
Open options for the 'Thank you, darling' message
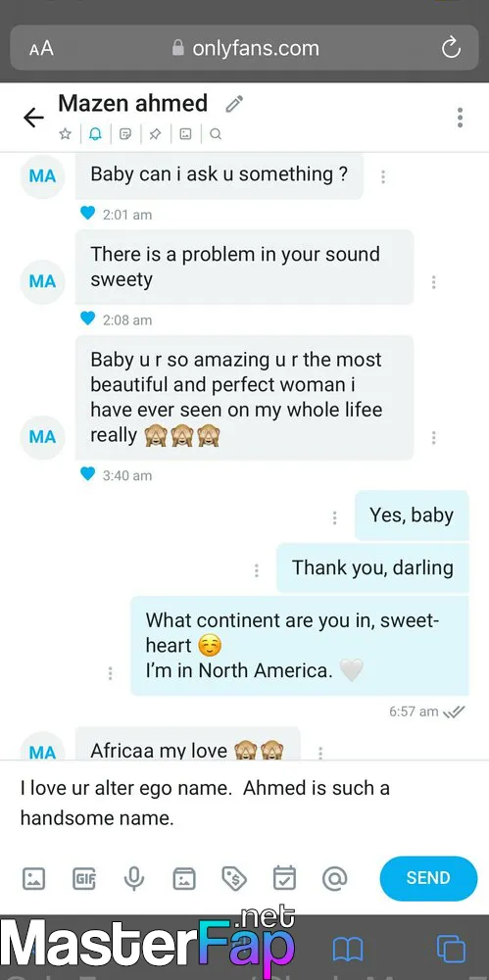point(257,570)
